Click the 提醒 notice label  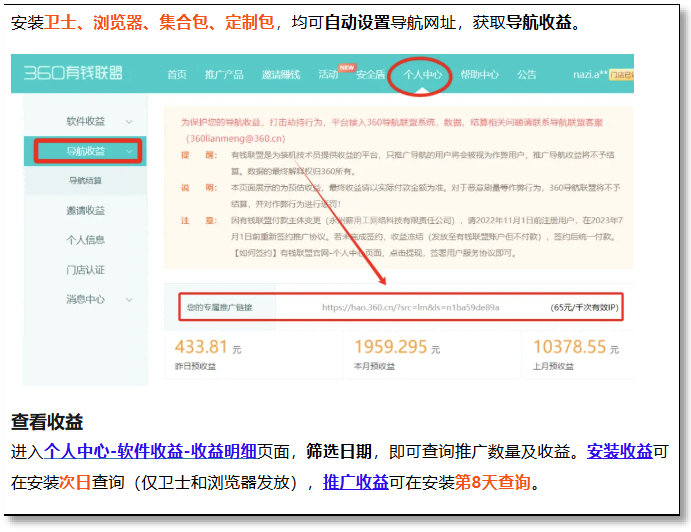198,155
